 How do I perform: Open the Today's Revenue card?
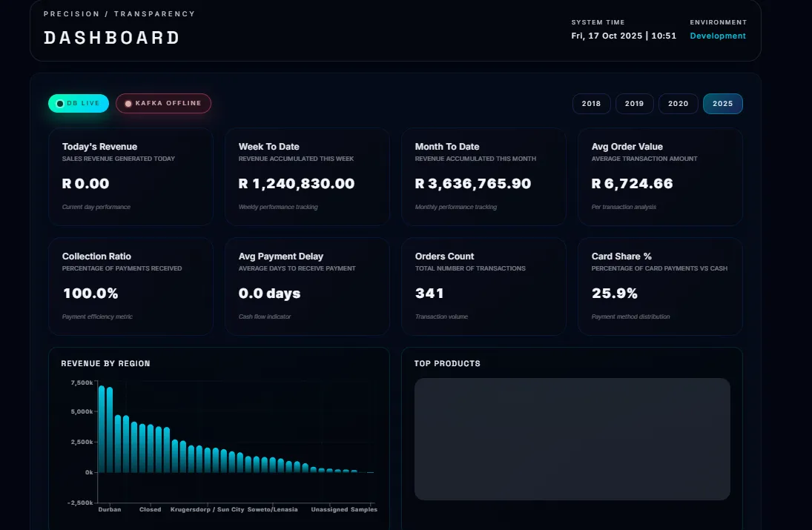pos(131,176)
